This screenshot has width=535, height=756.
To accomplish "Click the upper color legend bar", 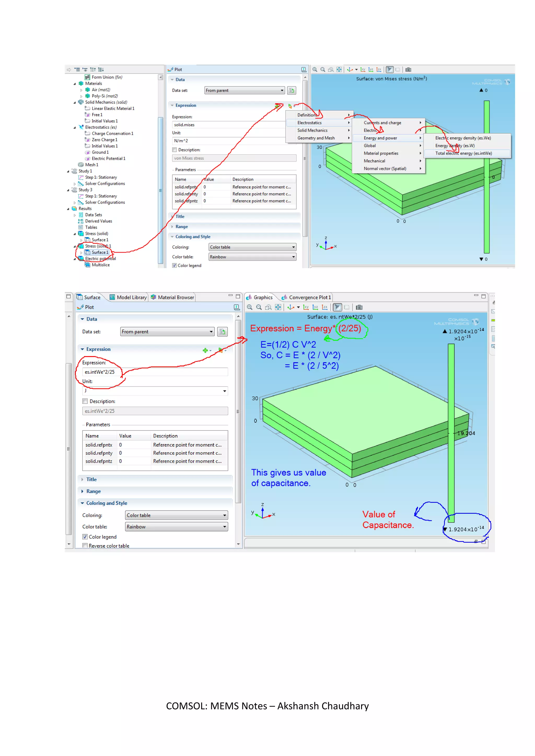I will tap(487, 177).
